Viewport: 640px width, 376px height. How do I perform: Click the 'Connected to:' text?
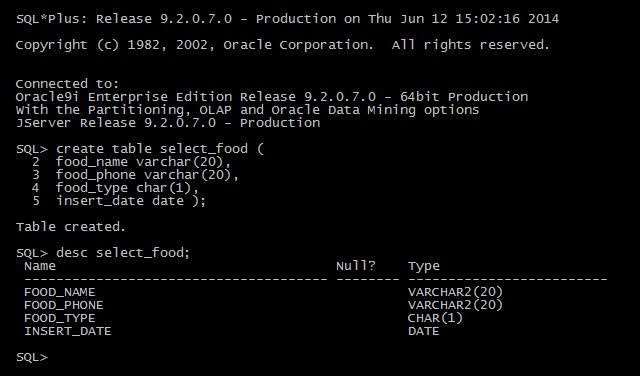tap(67, 84)
